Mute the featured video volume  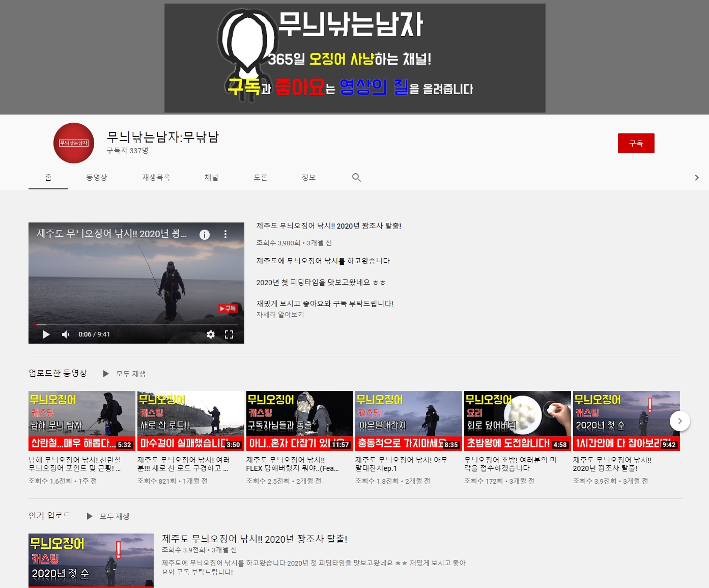pyautogui.click(x=66, y=334)
